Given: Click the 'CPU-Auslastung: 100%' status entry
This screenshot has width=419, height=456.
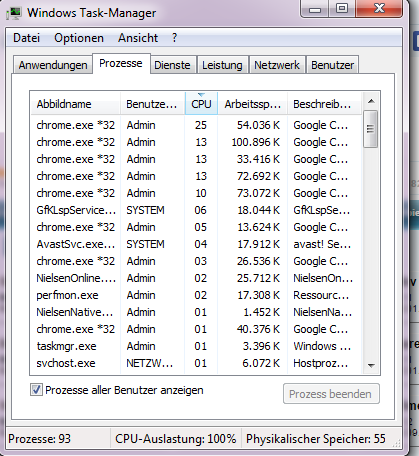Looking at the screenshot, I should pos(176,439).
